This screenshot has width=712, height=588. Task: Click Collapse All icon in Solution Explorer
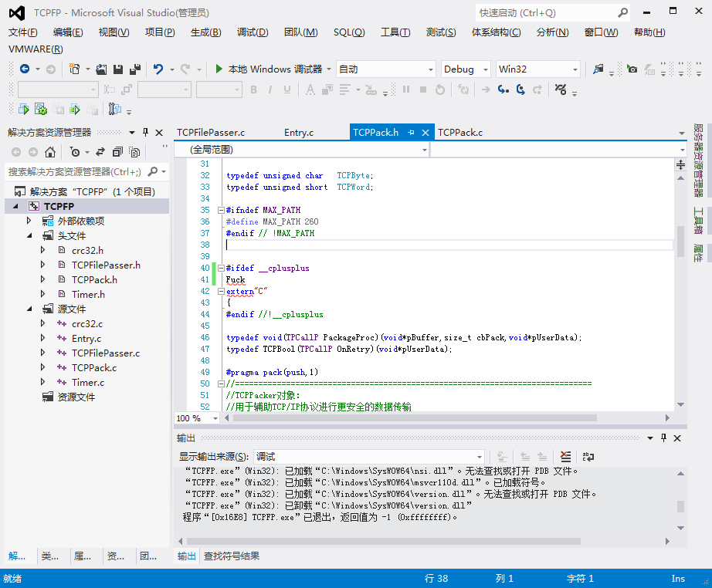(x=117, y=152)
